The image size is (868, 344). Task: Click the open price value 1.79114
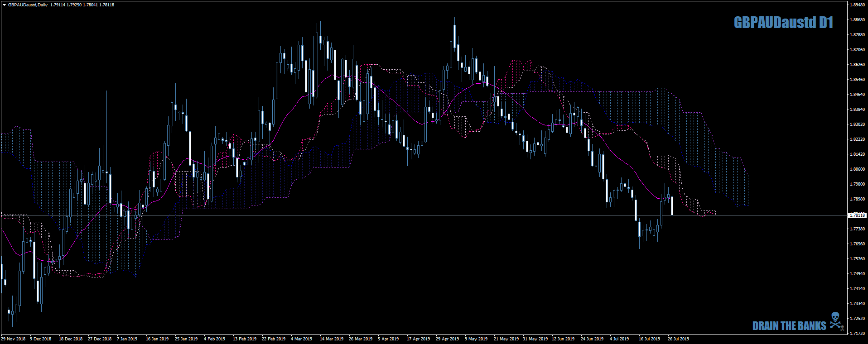(58, 5)
